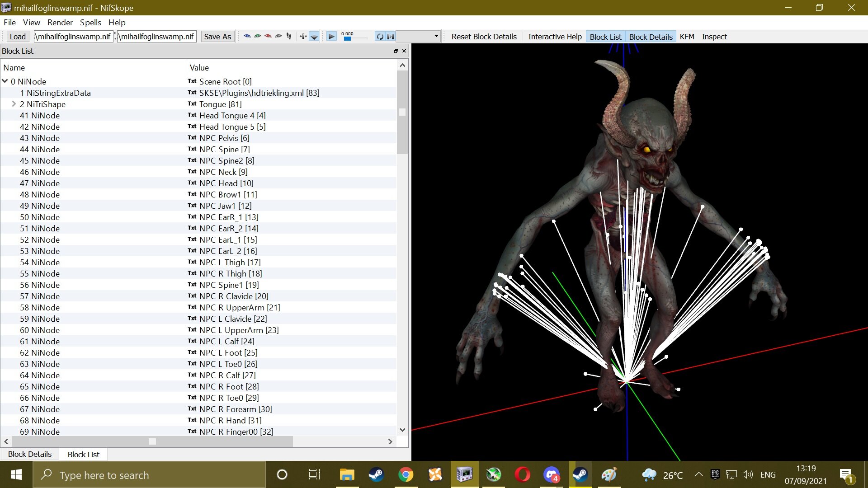868x488 pixels.
Task: Open the clock showing 13:19
Action: [806, 474]
